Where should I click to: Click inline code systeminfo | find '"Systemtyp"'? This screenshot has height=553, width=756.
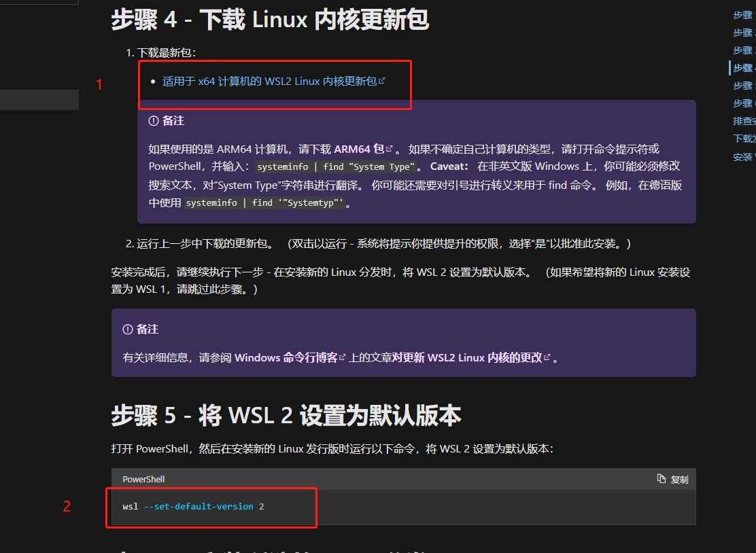[264, 203]
